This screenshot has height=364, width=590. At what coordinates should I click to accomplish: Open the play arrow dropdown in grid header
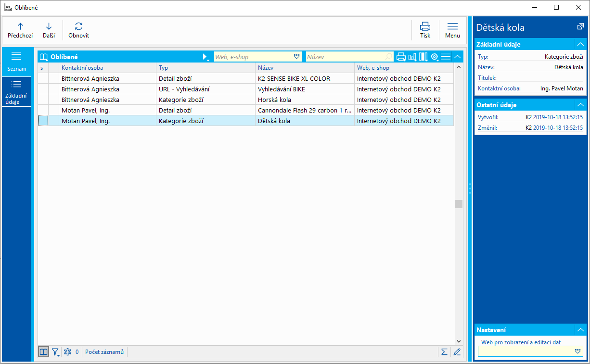coord(205,57)
